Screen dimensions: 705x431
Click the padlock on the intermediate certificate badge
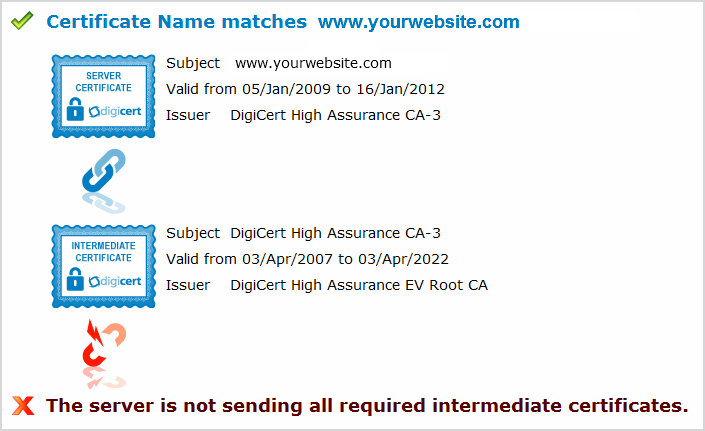tap(75, 281)
